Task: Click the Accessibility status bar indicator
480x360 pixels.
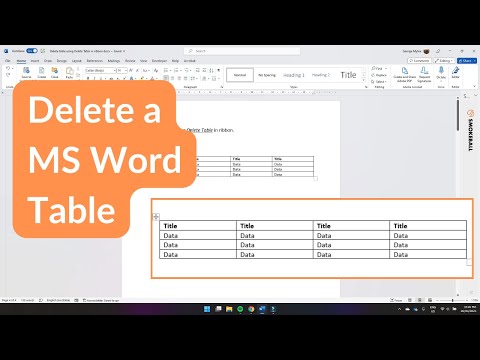Action: 101,300
